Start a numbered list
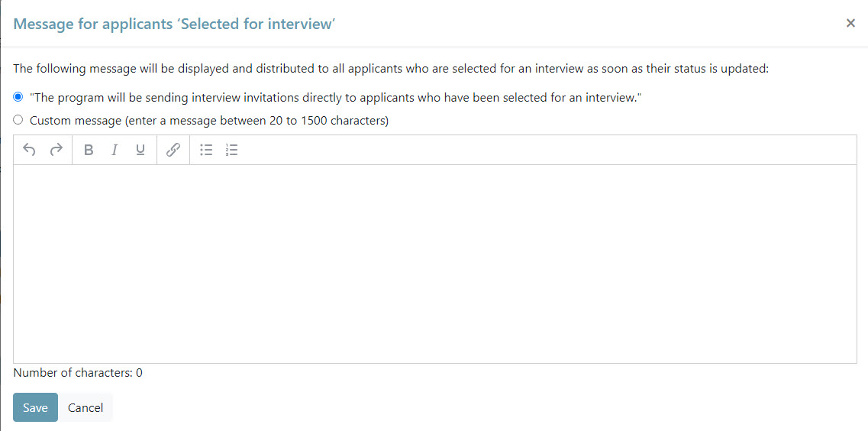The width and height of the screenshot is (868, 431). coord(232,150)
